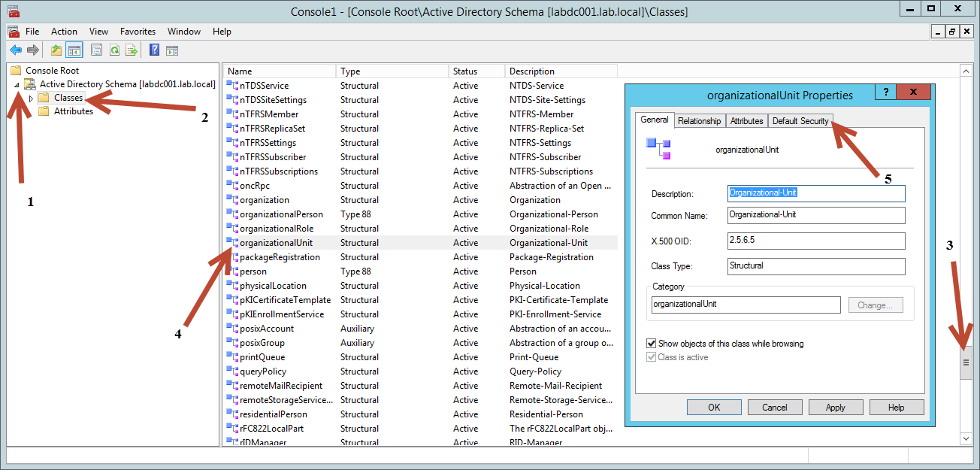Select the General tab in Properties dialog
980x470 pixels.
(x=654, y=120)
